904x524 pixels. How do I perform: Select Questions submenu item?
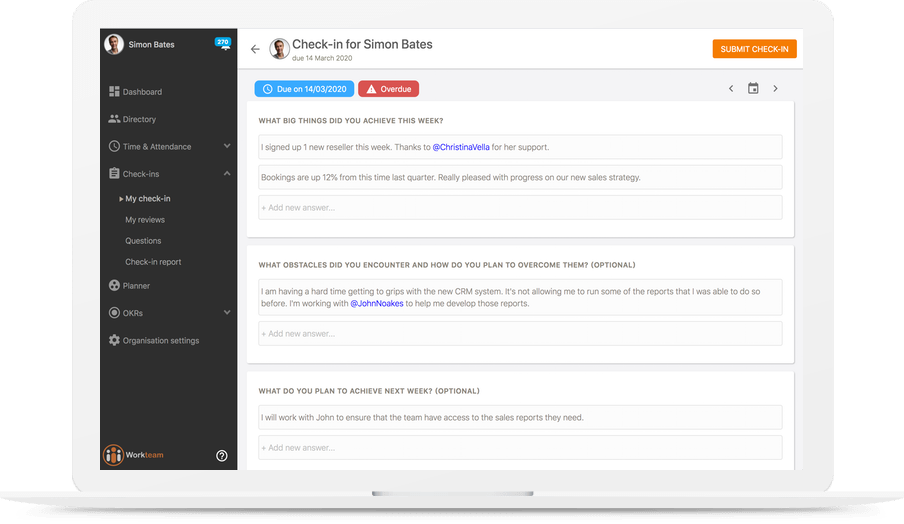[143, 241]
